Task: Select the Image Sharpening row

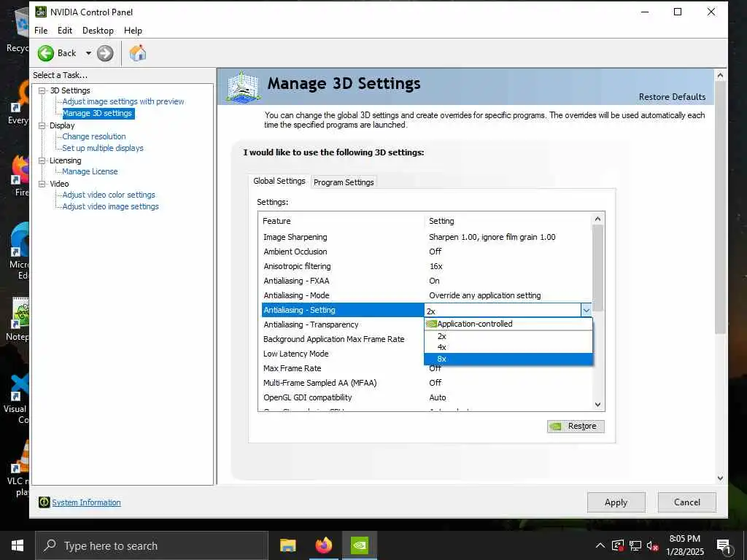Action: (x=426, y=237)
